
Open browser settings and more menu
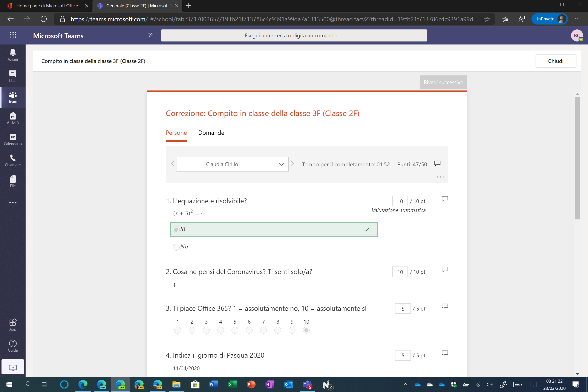point(577,19)
